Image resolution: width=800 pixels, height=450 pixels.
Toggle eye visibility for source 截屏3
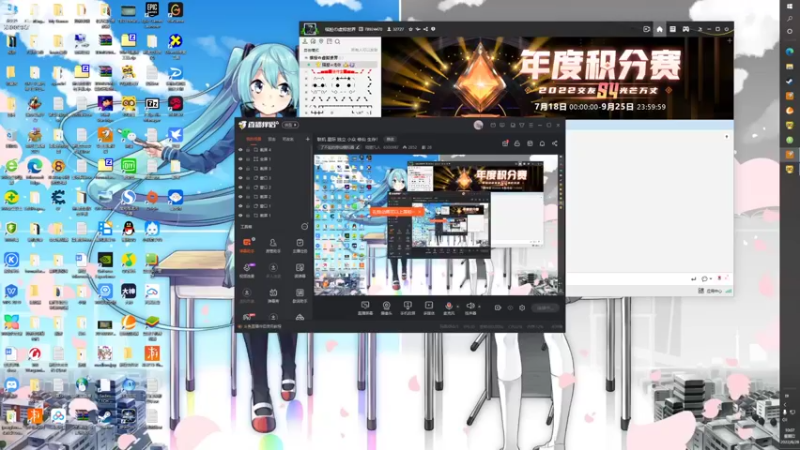pos(240,168)
